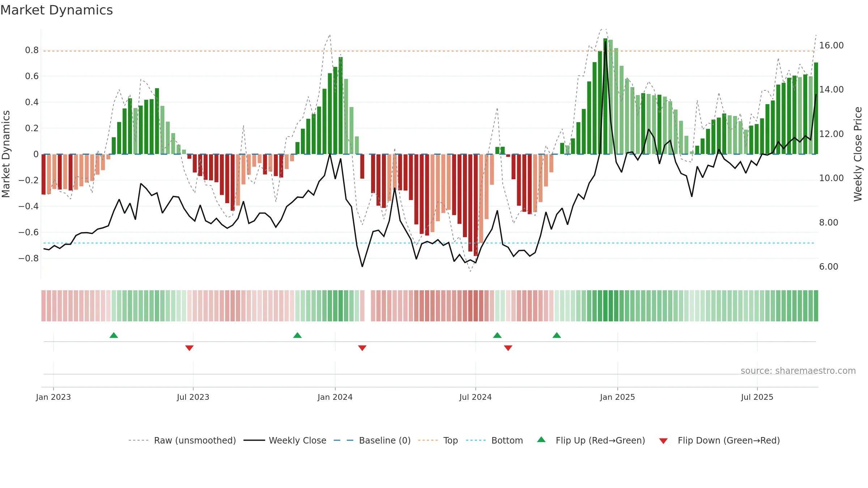The height and width of the screenshot is (488, 868).
Task: Click the Jan 2023 axis label
Action: pos(54,397)
